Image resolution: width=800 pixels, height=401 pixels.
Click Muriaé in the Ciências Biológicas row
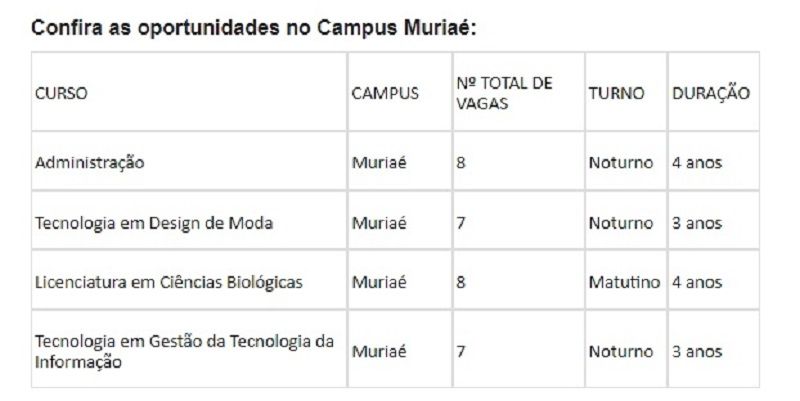click(x=379, y=282)
